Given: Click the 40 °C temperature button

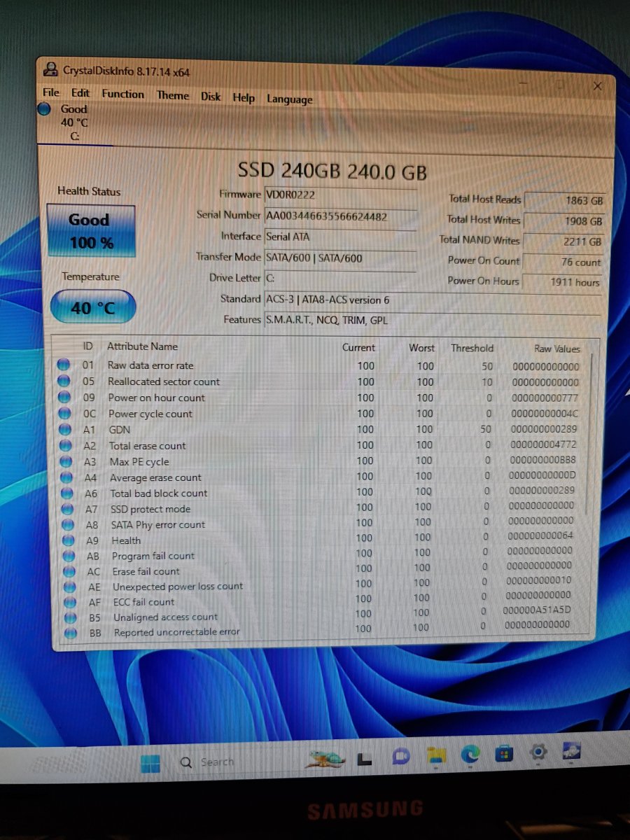Looking at the screenshot, I should (x=93, y=307).
